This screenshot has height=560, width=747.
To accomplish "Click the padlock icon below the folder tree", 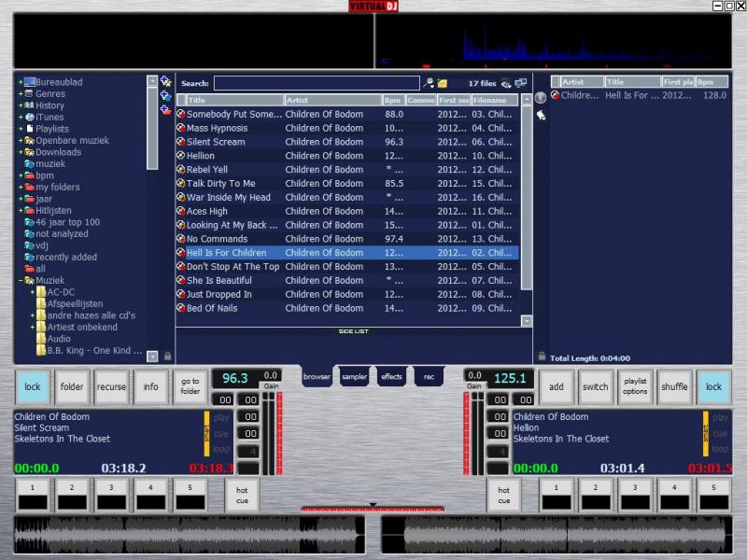I will pyautogui.click(x=168, y=356).
